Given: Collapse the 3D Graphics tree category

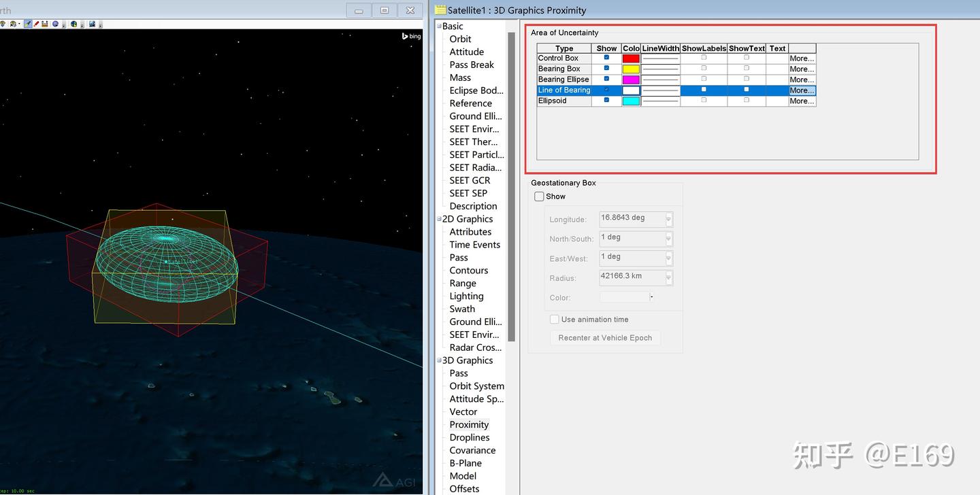Looking at the screenshot, I should (x=440, y=360).
